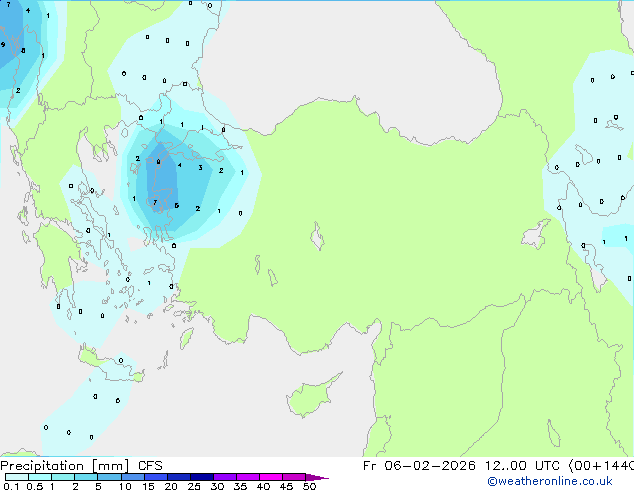The width and height of the screenshot is (634, 490).
Task: Click the 15–20 mm legend swatch
Action: (x=156, y=477)
